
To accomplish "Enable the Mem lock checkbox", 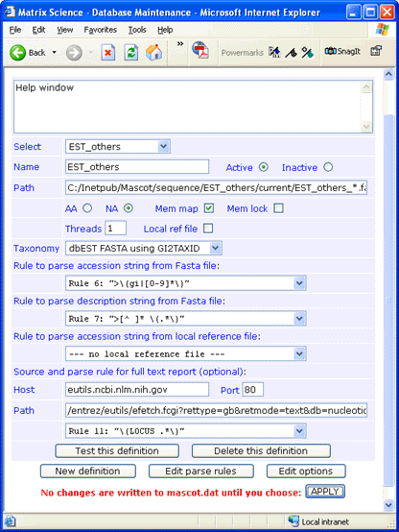I will click(x=279, y=208).
